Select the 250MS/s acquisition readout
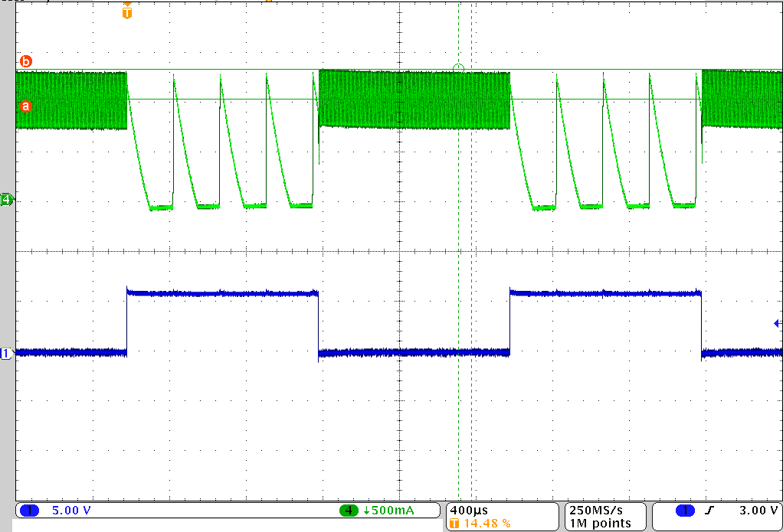Viewport: 783px width, 532px height. pyautogui.click(x=595, y=510)
